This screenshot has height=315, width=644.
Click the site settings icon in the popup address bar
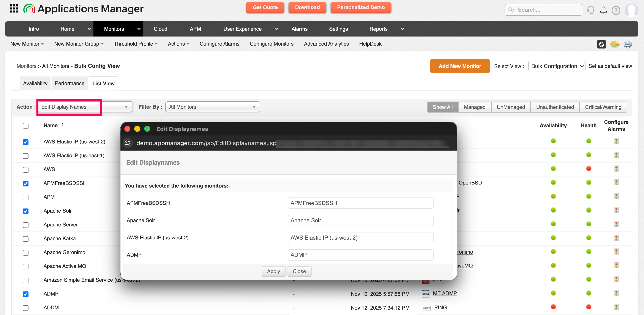coord(128,143)
